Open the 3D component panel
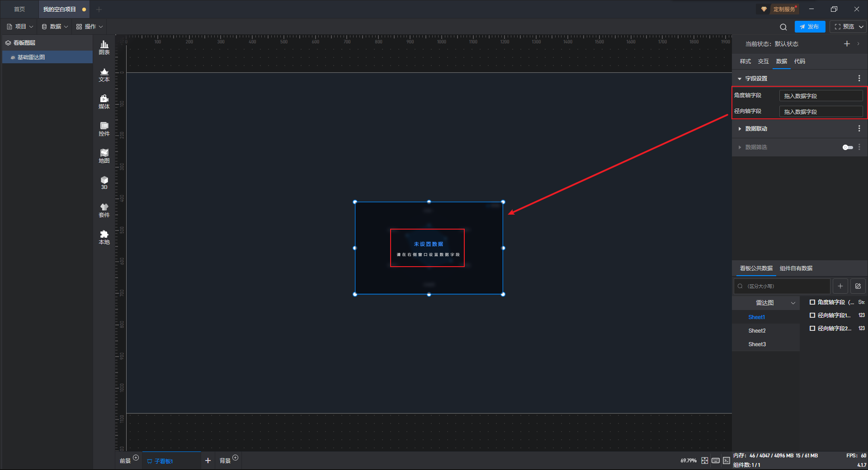The image size is (868, 470). point(104,183)
